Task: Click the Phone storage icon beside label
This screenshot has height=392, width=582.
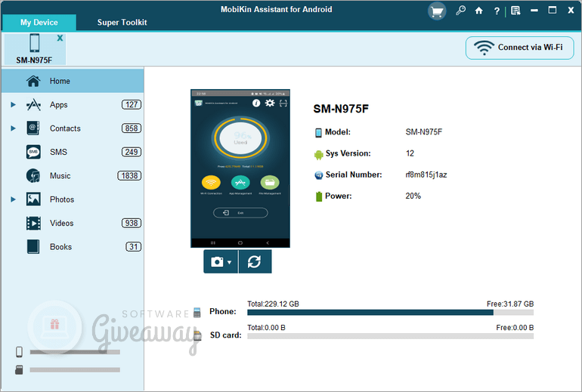Action: [x=197, y=313]
